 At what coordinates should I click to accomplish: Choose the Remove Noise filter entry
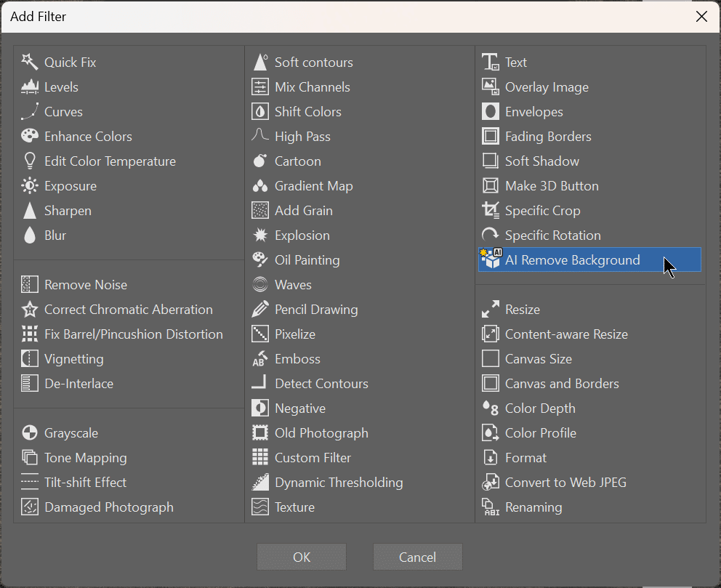[x=86, y=284]
